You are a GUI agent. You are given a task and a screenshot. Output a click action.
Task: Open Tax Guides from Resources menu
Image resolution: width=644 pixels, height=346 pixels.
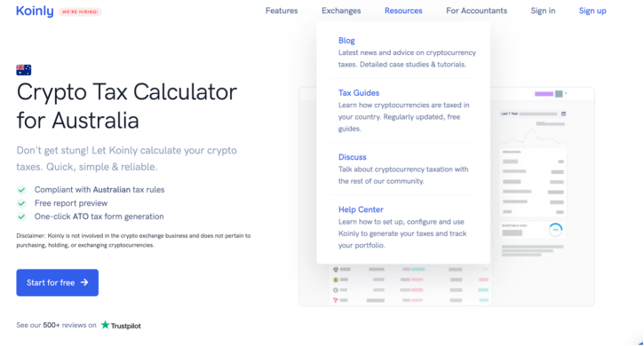(x=359, y=93)
